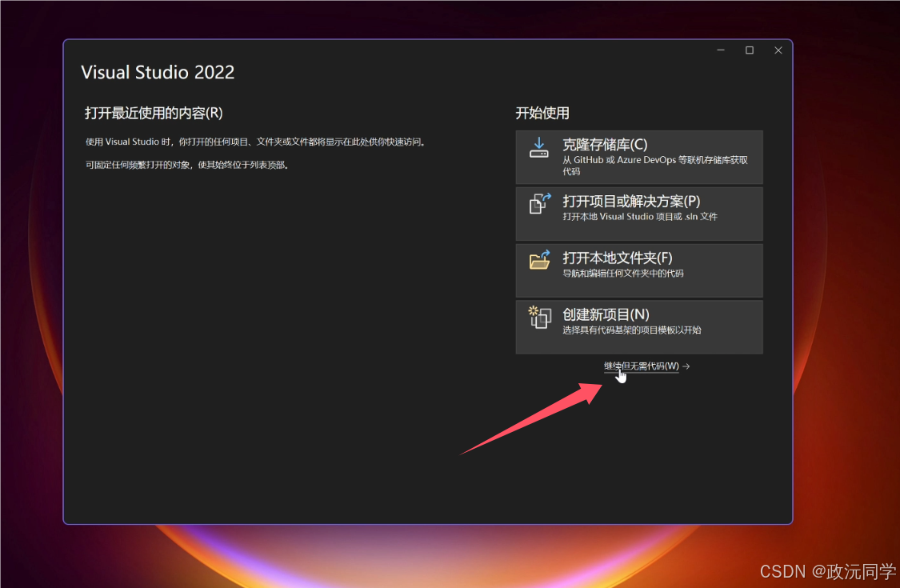
Task: Close the Visual Studio 2022 start window
Action: (x=778, y=50)
